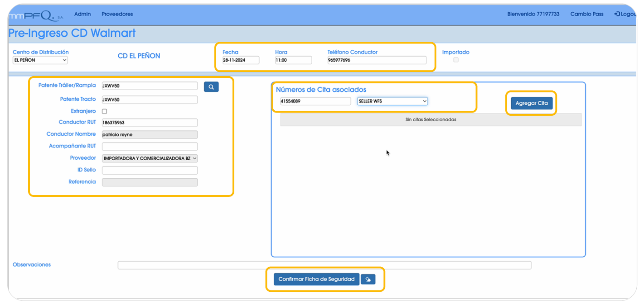Click the CD EL PEÑON heading

[139, 56]
